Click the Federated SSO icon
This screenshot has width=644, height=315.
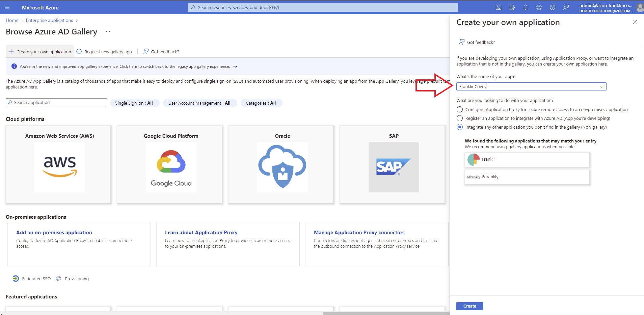(16, 279)
